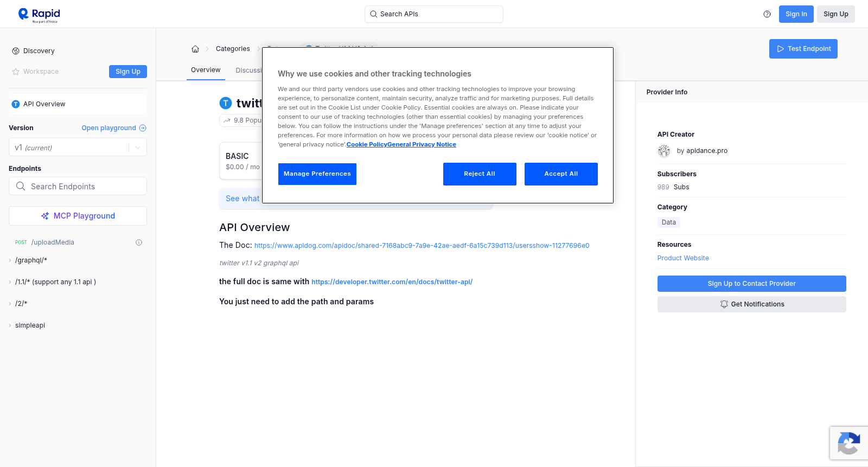Click the Open playground arrow icon
Image resolution: width=868 pixels, height=467 pixels.
pyautogui.click(x=143, y=128)
